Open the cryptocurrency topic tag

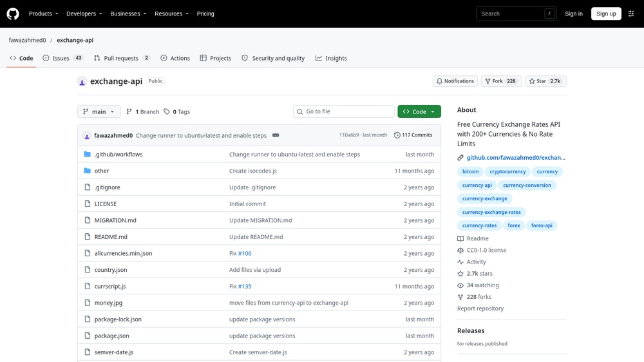click(x=507, y=171)
